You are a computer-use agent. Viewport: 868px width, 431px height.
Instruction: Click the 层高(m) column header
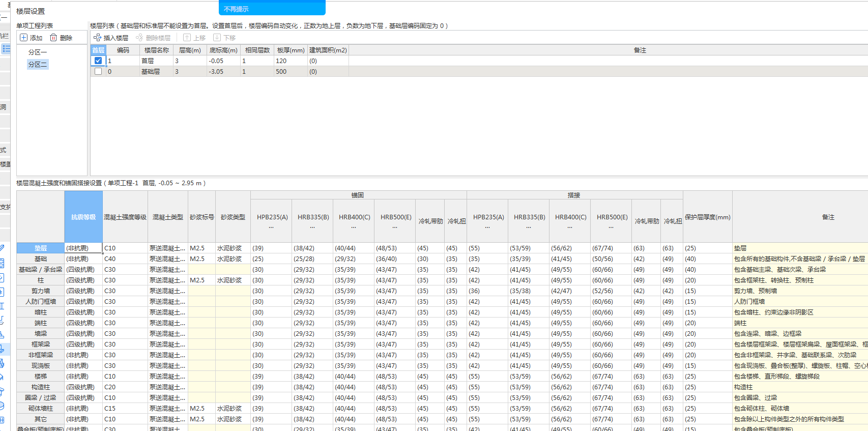(x=190, y=50)
